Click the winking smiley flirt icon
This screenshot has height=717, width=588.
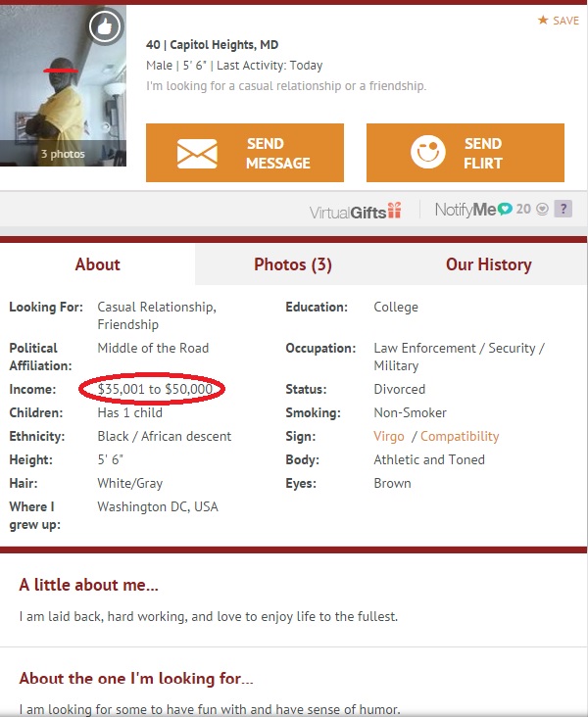426,153
